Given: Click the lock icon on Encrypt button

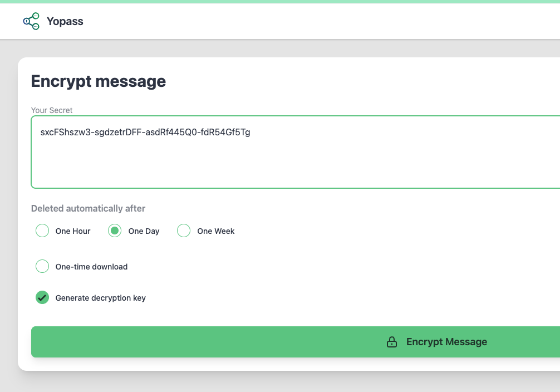Looking at the screenshot, I should 392,342.
